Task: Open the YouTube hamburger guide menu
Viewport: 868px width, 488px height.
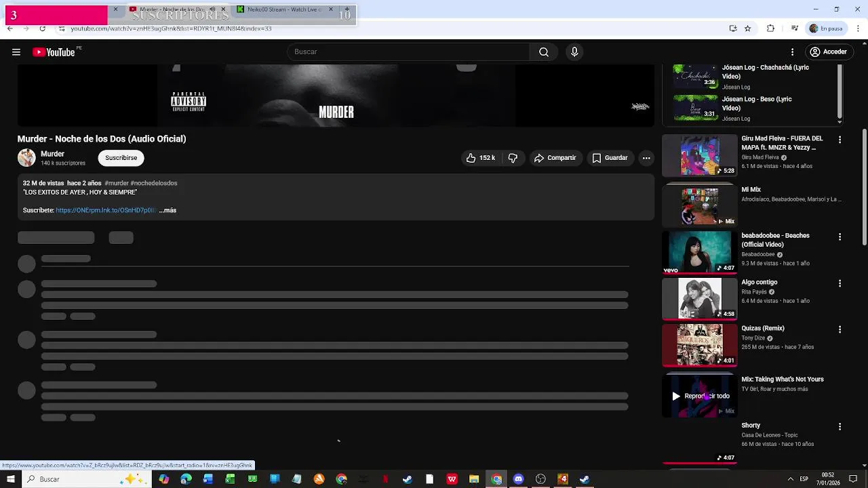Action: pos(16,52)
